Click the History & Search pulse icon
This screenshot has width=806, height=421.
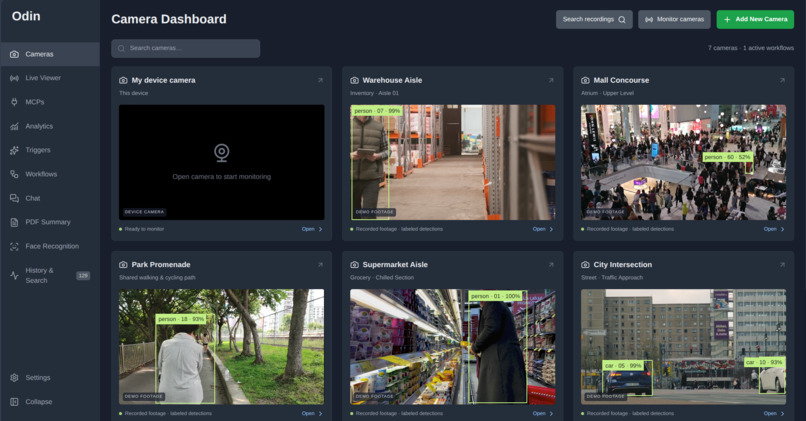tap(14, 276)
